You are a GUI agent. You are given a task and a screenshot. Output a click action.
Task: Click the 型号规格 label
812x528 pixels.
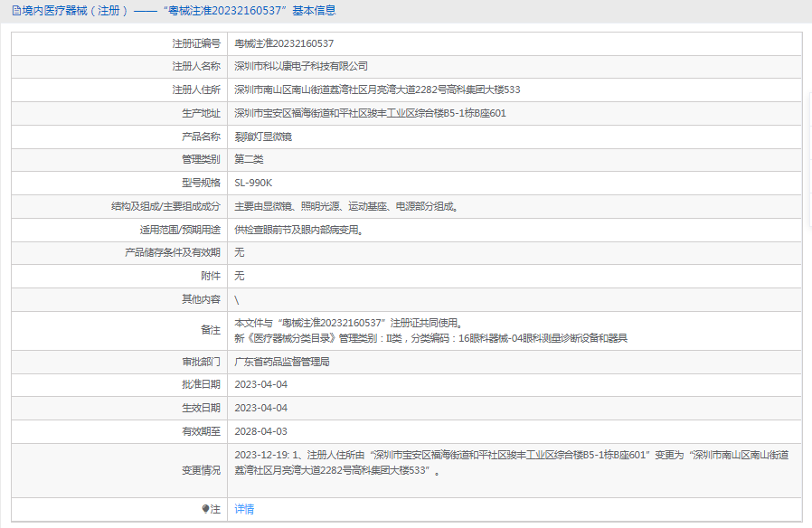coord(201,183)
